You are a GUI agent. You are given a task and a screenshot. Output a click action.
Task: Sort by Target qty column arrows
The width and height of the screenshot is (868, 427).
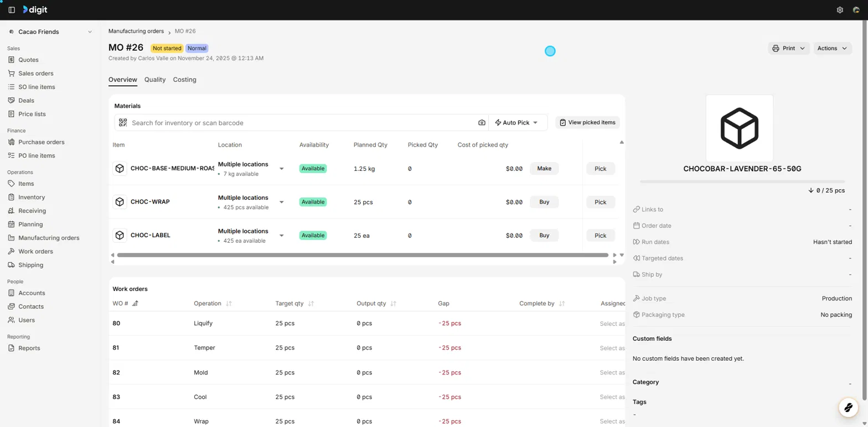[311, 304]
